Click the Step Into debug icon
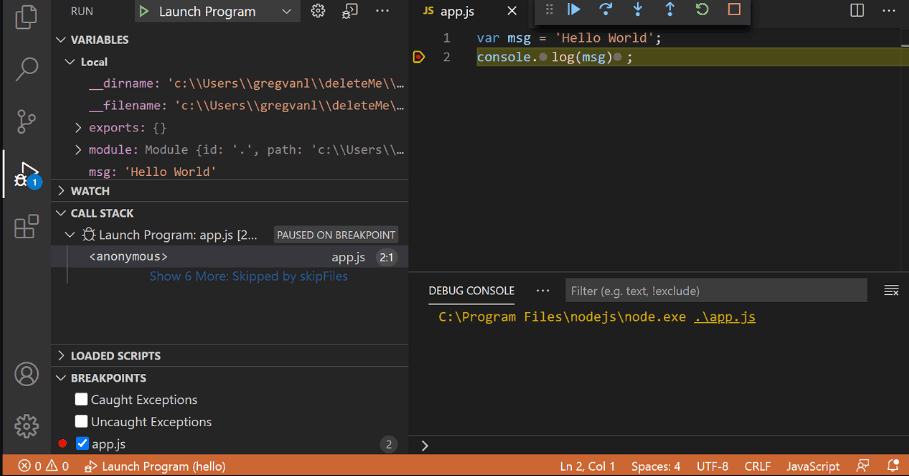 point(638,10)
